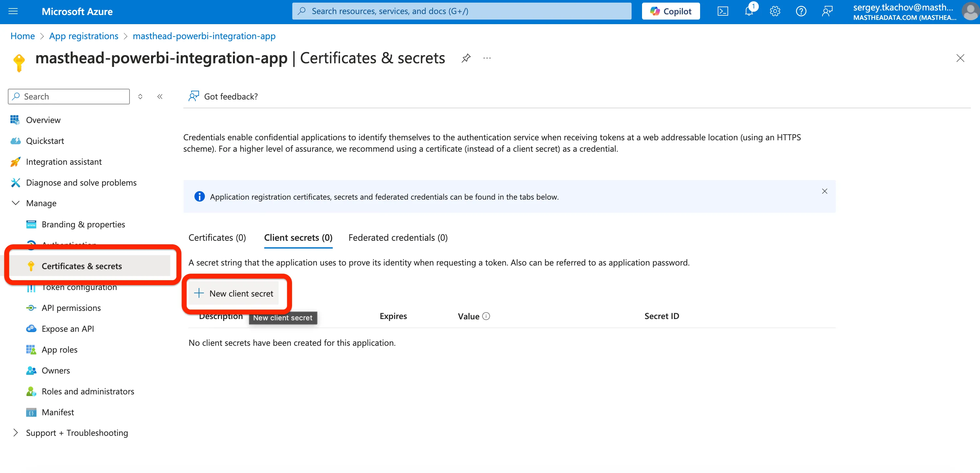Open API permissions in sidebar

(71, 308)
